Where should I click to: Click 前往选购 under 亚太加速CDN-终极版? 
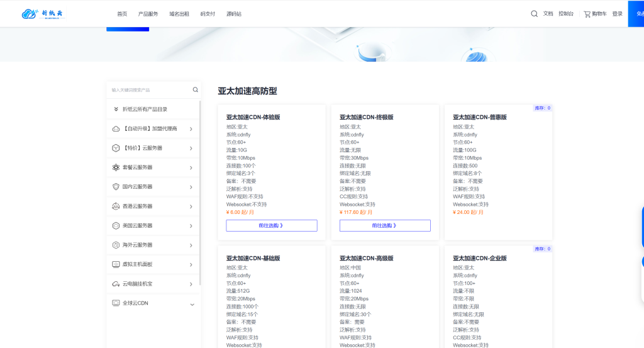[x=385, y=225]
